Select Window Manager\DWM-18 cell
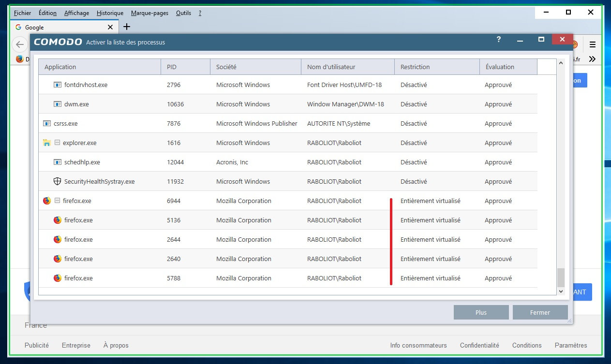The width and height of the screenshot is (611, 364). 345,104
